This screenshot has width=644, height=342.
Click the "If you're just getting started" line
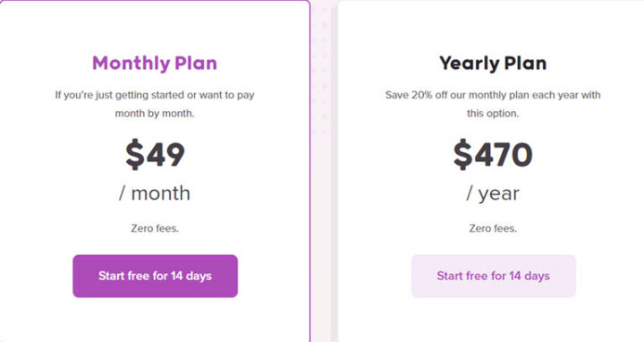tap(155, 95)
